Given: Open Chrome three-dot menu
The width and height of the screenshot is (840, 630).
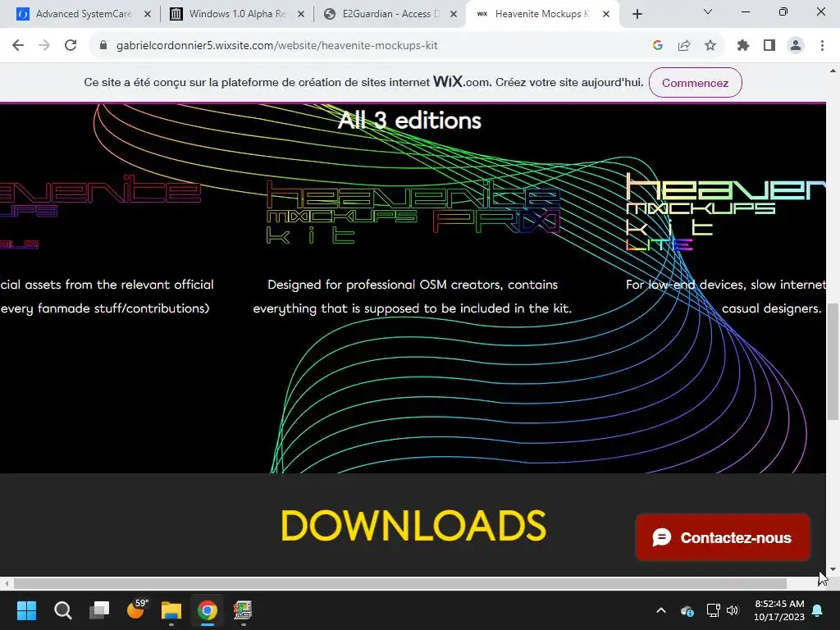Looking at the screenshot, I should 822,46.
